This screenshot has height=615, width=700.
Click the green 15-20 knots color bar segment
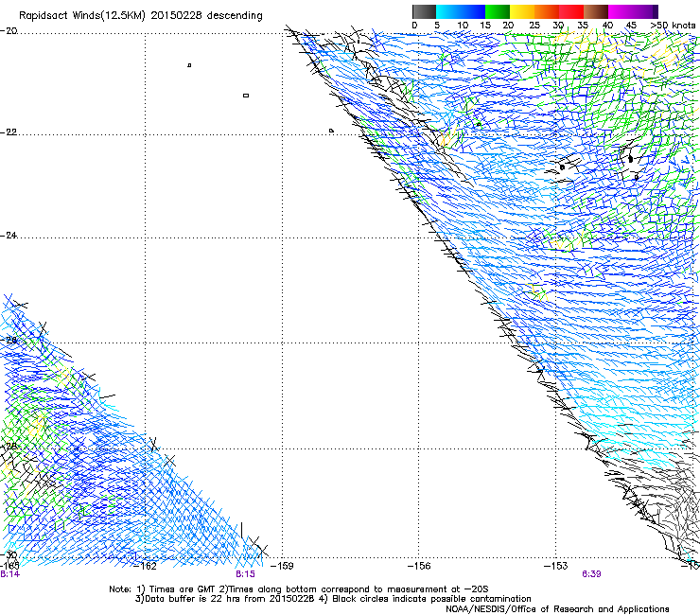click(x=498, y=11)
